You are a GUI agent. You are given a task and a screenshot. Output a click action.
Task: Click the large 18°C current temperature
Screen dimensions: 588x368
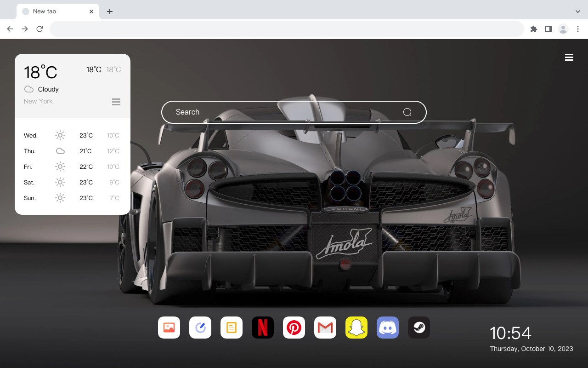click(40, 72)
